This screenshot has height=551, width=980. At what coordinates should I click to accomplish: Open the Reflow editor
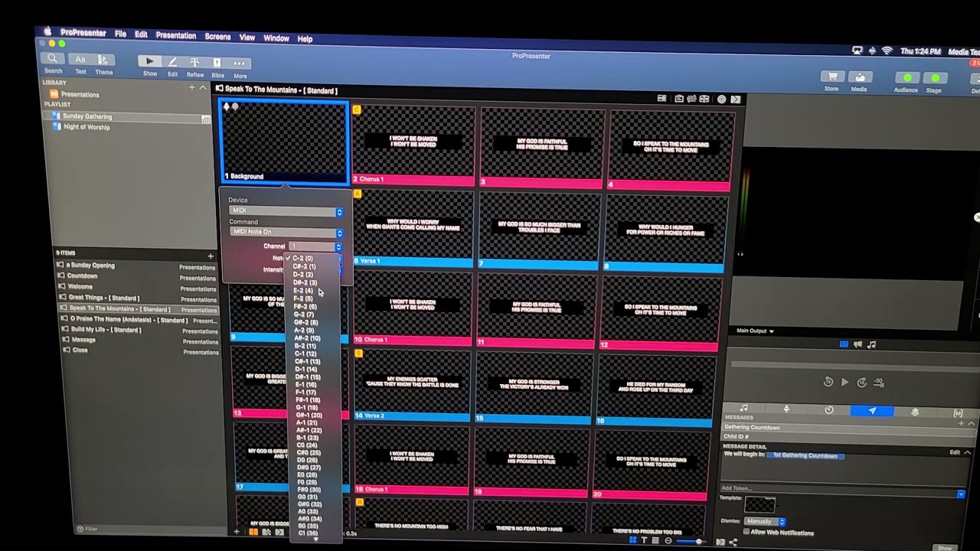(x=194, y=63)
